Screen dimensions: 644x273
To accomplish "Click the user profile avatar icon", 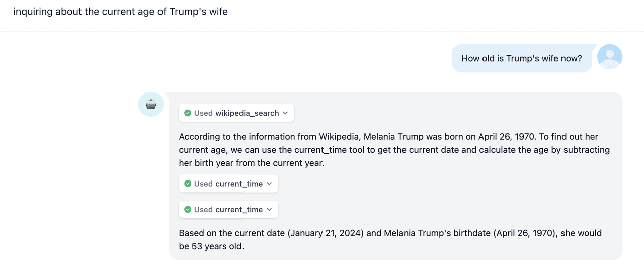I will [609, 57].
